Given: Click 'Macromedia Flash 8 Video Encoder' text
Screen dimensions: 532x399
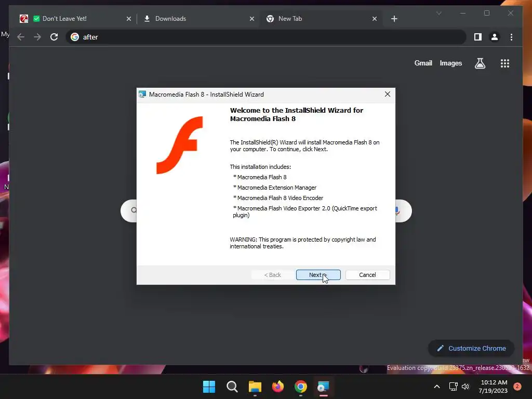Looking at the screenshot, I should tap(280, 198).
